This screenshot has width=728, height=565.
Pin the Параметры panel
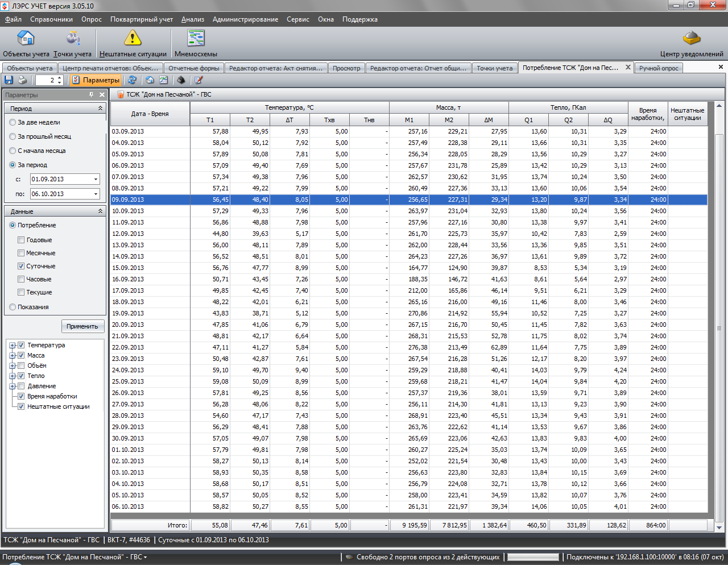click(x=92, y=95)
